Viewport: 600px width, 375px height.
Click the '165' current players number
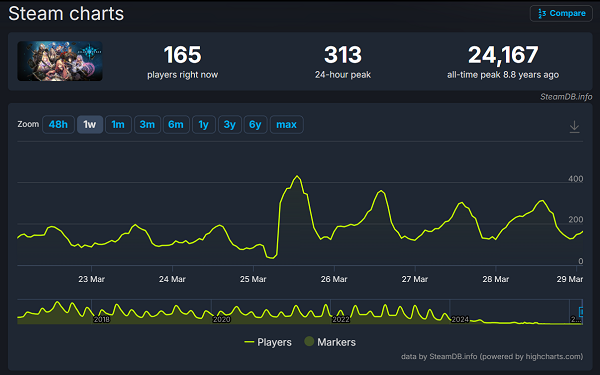183,55
